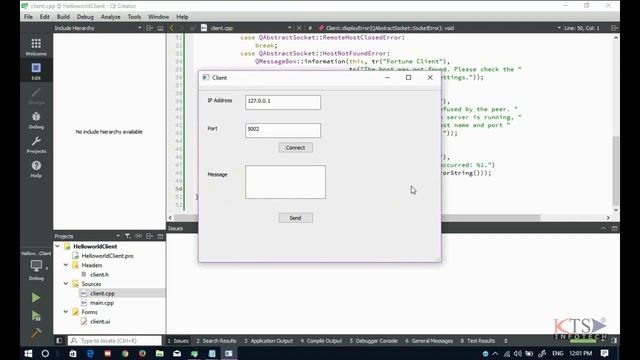640x360 pixels.
Task: Select client.ui in Forms
Action: tap(100, 321)
